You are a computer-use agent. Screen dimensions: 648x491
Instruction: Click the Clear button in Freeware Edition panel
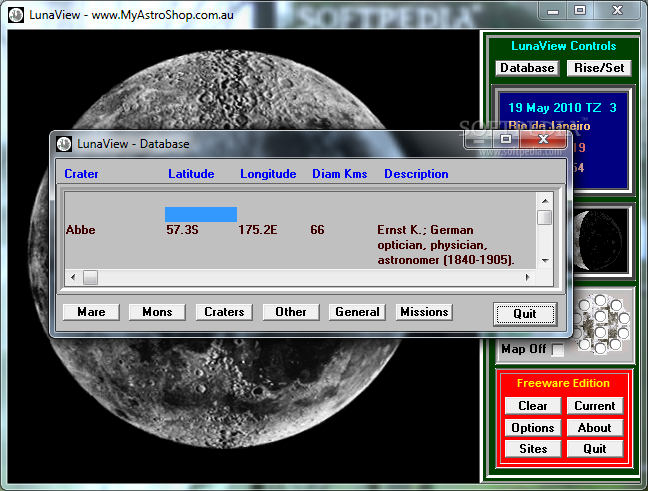coord(533,406)
